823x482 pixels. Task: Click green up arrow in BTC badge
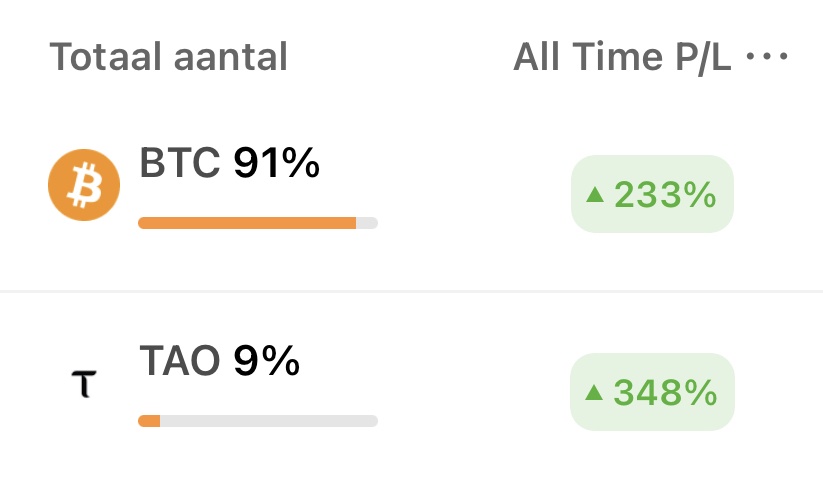pyautogui.click(x=595, y=194)
